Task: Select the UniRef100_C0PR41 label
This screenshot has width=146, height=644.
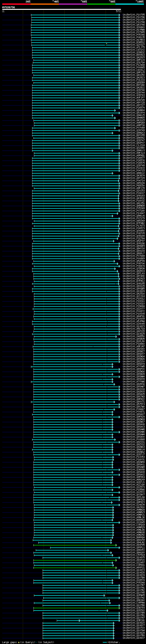Action: point(133,565)
